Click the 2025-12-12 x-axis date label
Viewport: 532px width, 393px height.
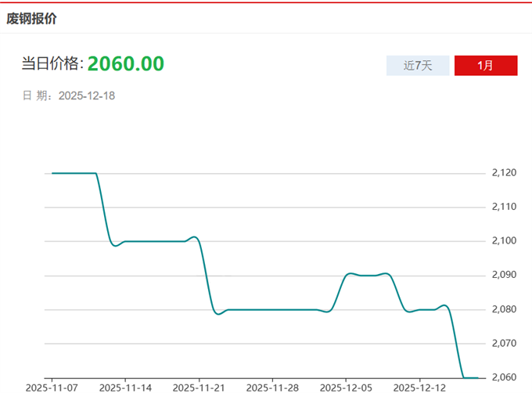[x=419, y=387]
